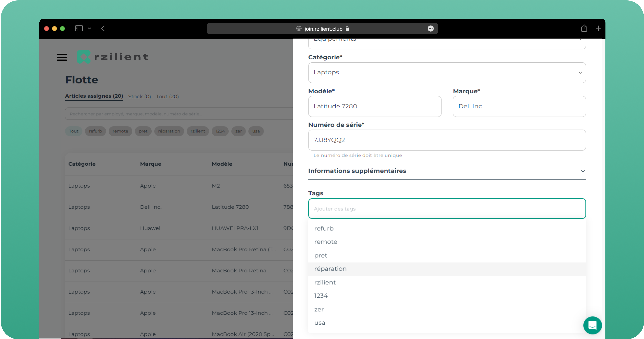Open sidebar dropdown chevron in browser toolbar
The width and height of the screenshot is (644, 339).
[90, 28]
